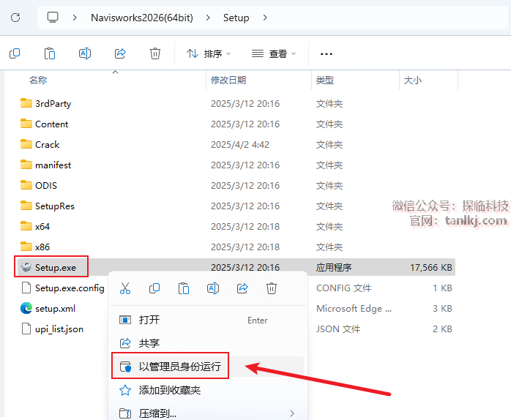Sort by 名称 column header
The width and height of the screenshot is (511, 420).
click(x=38, y=80)
